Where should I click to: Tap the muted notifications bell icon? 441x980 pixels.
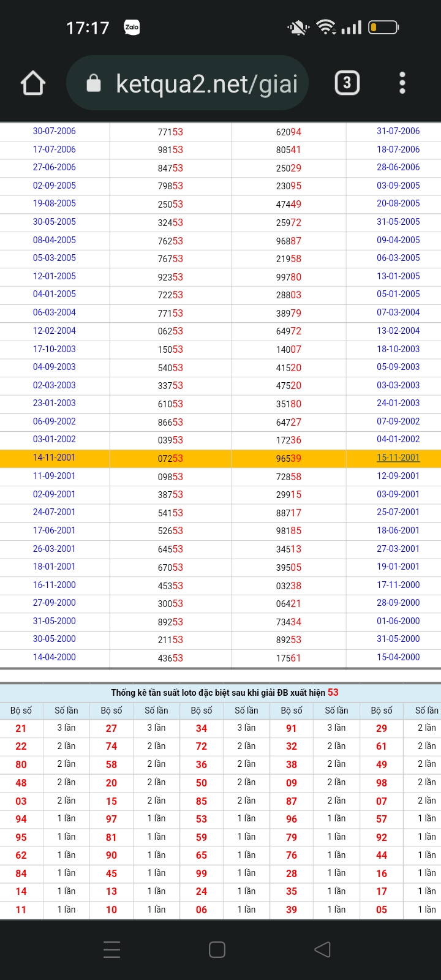click(298, 27)
